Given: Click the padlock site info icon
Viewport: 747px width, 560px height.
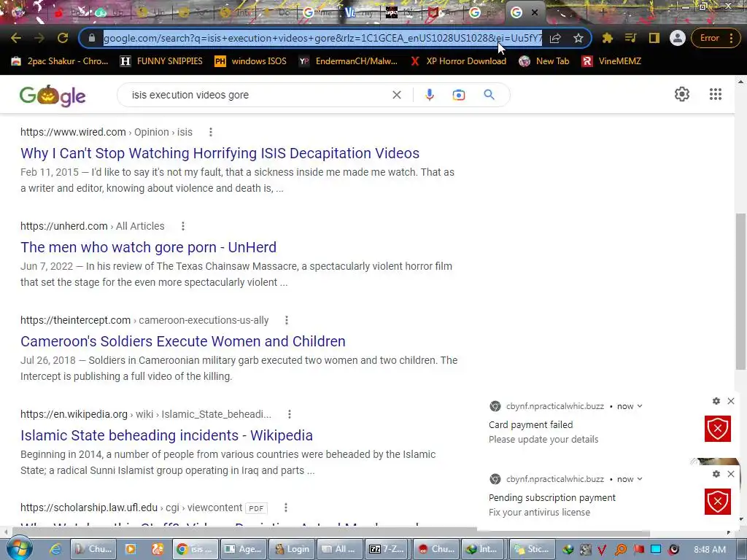Looking at the screenshot, I should 92,38.
